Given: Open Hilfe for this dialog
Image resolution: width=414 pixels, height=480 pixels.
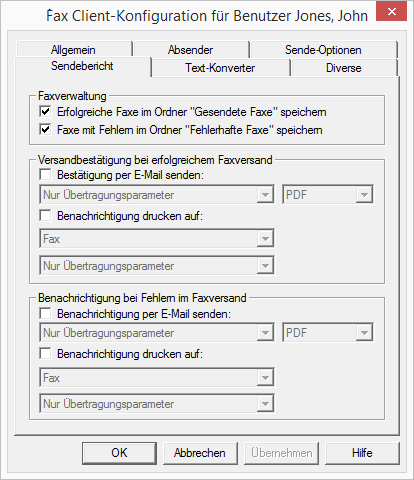Looking at the screenshot, I should [x=362, y=453].
